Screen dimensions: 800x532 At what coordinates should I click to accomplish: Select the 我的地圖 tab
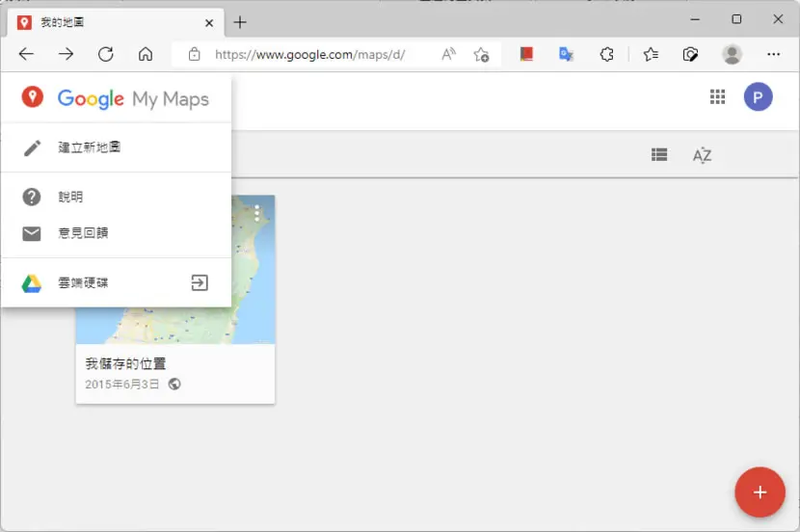[x=116, y=22]
